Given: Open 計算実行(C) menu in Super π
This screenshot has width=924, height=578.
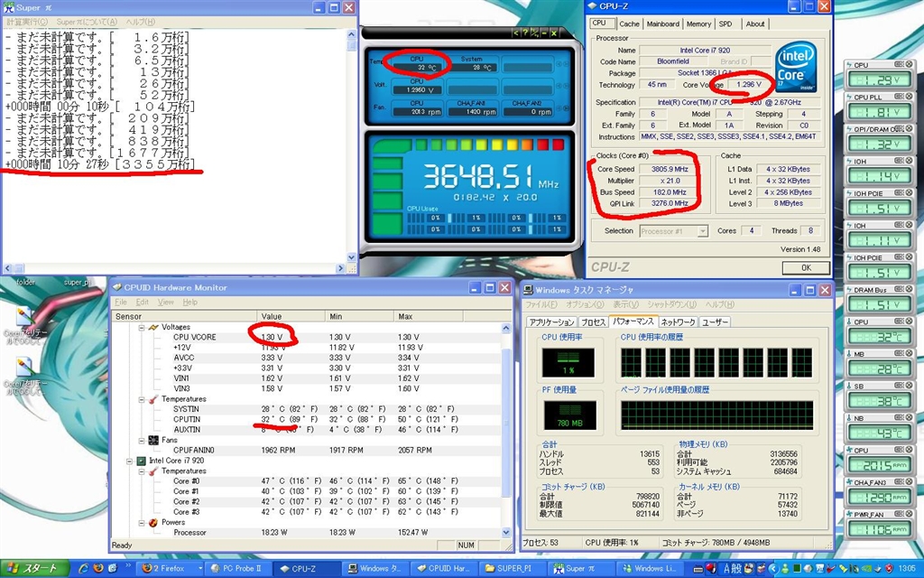Looking at the screenshot, I should click(27, 22).
